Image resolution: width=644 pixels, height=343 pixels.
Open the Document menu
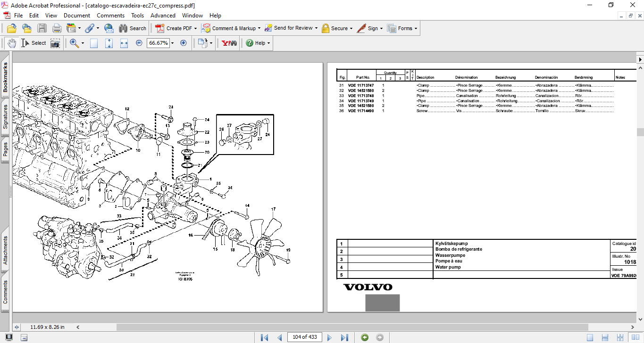(76, 16)
